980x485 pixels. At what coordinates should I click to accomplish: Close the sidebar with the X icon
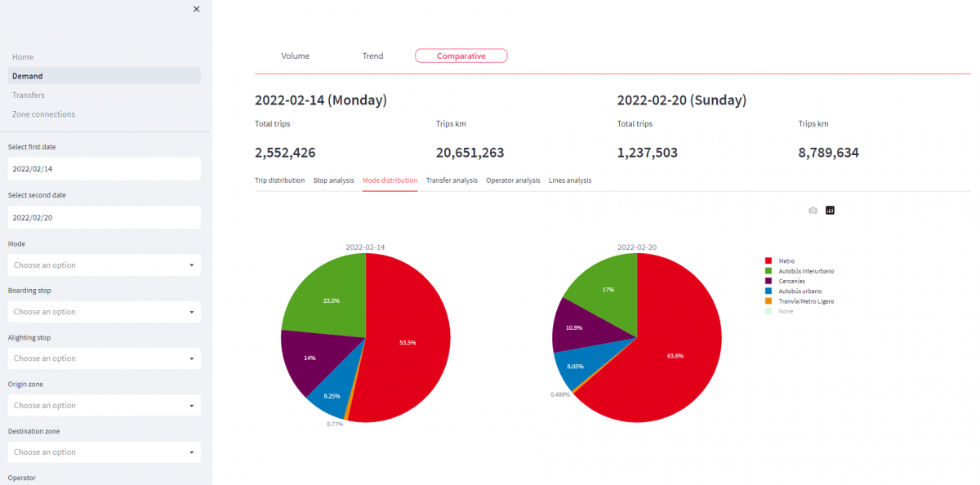pyautogui.click(x=196, y=9)
